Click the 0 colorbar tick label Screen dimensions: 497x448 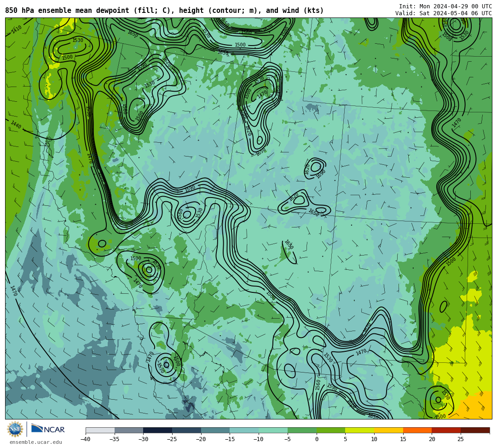point(317,439)
